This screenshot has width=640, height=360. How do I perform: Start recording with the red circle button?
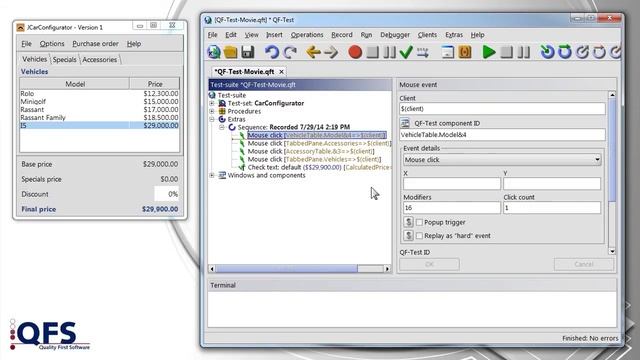[x=355, y=52]
